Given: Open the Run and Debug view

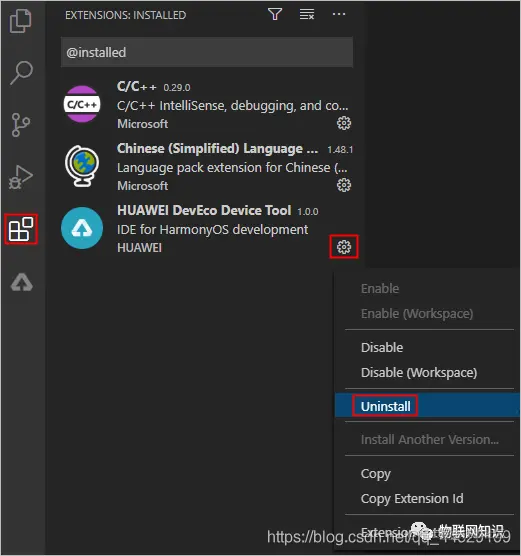Looking at the screenshot, I should point(21,177).
